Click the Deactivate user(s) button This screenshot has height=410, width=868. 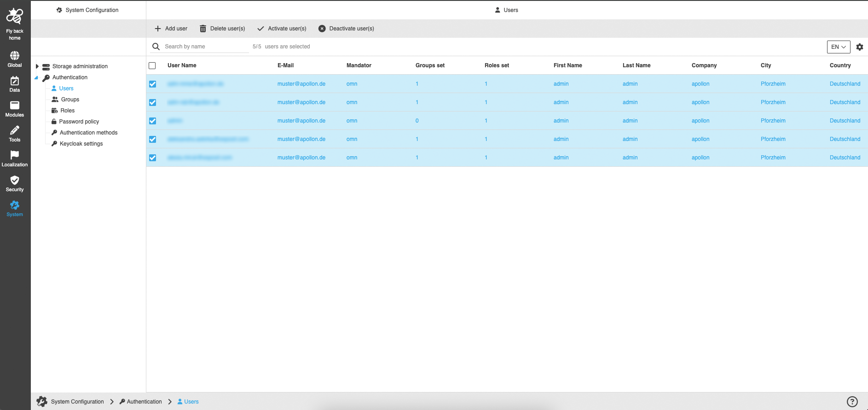pyautogui.click(x=346, y=29)
